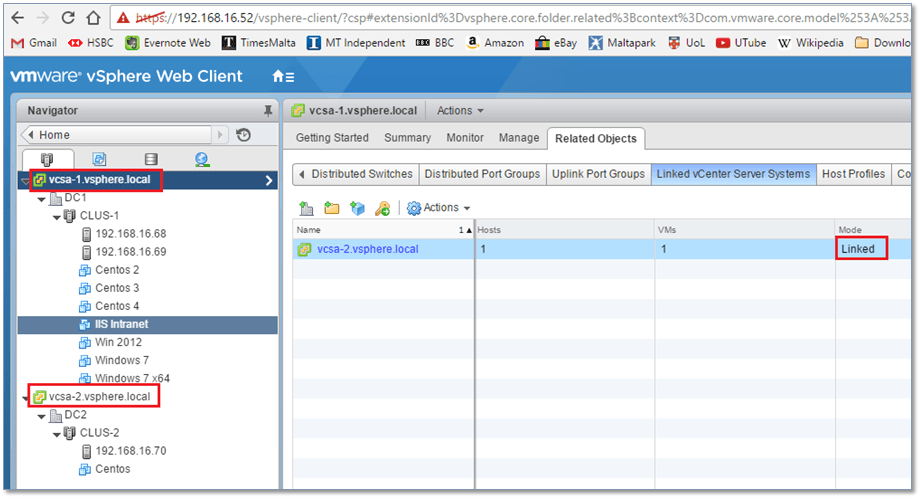Open the browser home page
This screenshot has height=499, width=921.
coord(93,18)
